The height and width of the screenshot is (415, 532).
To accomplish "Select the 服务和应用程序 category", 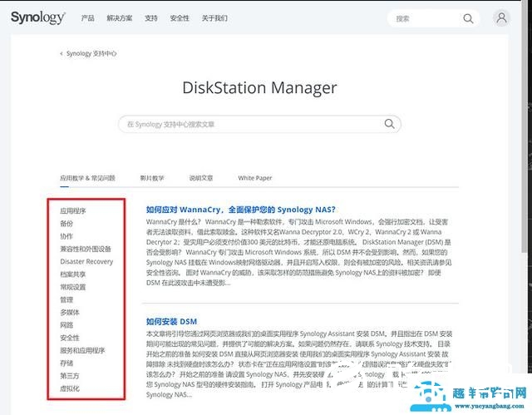I will 82,350.
